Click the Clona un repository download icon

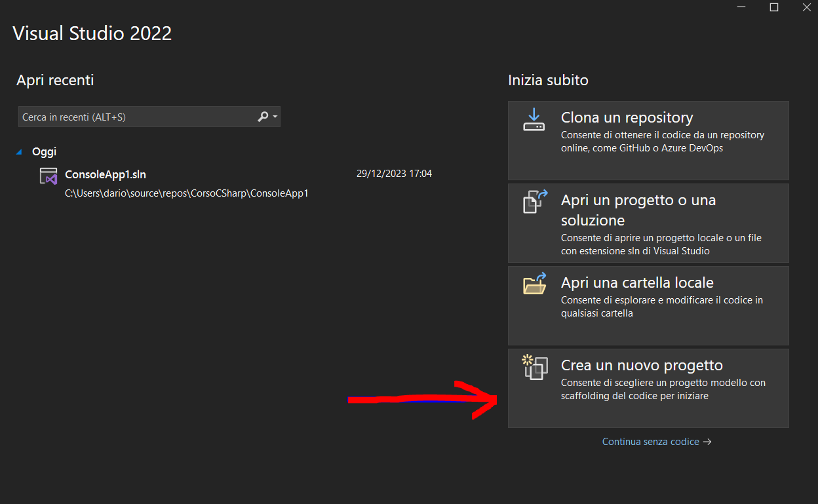534,120
